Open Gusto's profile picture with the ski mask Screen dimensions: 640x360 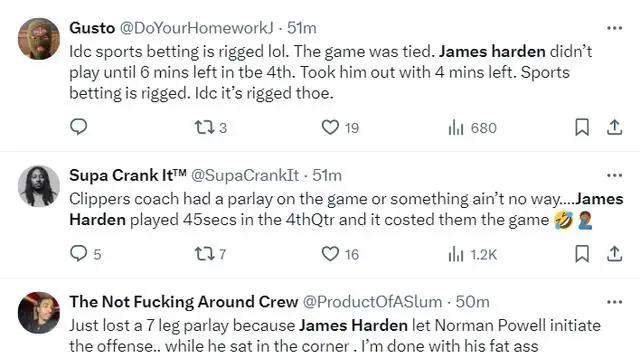(x=39, y=39)
